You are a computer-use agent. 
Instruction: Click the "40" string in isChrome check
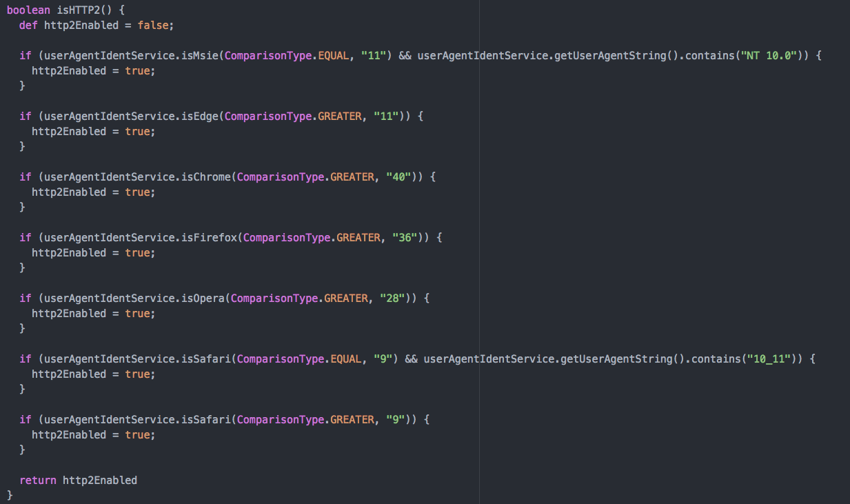pyautogui.click(x=399, y=177)
